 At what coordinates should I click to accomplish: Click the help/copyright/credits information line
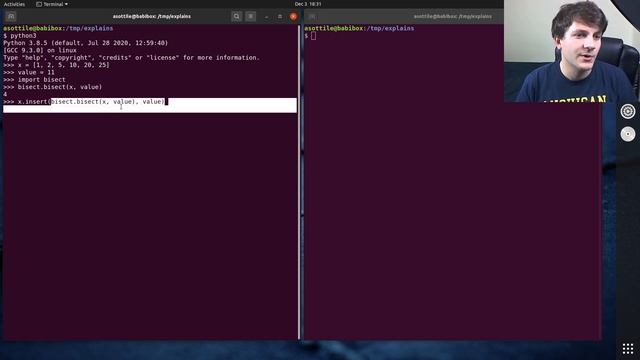pyautogui.click(x=131, y=58)
